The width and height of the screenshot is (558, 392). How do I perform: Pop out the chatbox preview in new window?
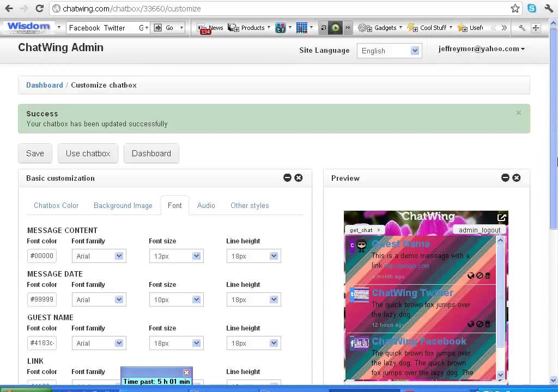point(501,217)
